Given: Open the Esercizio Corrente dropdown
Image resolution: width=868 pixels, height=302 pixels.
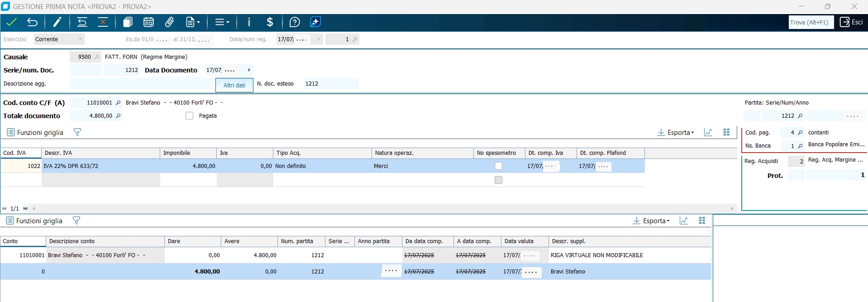Looking at the screenshot, I should [x=80, y=39].
